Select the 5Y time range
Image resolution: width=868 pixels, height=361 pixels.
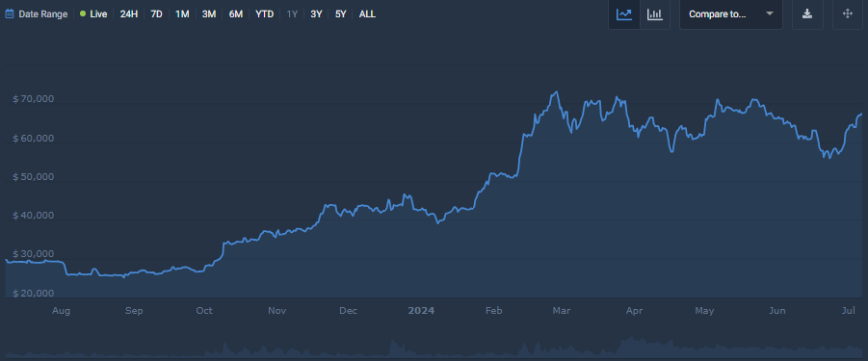340,13
